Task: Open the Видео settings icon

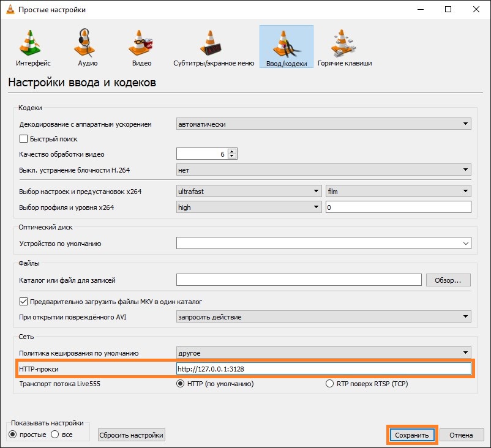Action: [x=141, y=43]
